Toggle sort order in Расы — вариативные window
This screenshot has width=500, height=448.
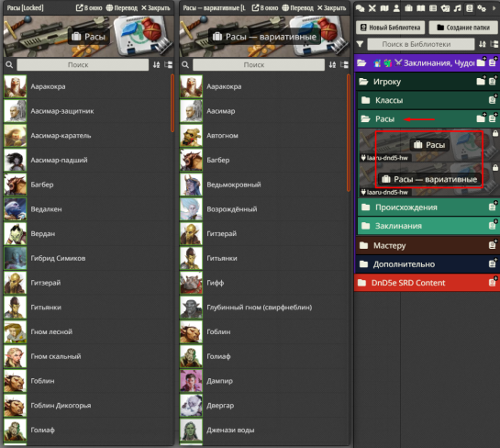pos(332,65)
